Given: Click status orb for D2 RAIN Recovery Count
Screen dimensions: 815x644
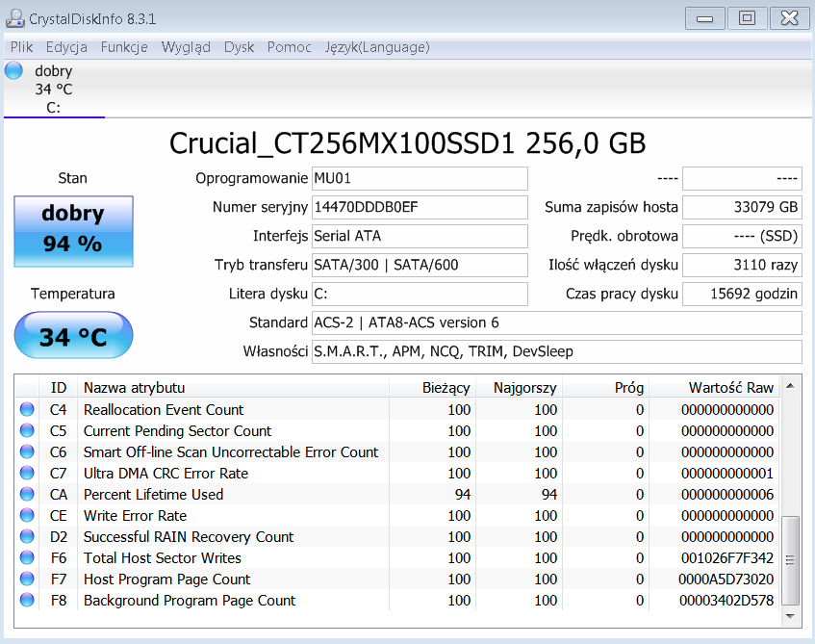Looking at the screenshot, I should (27, 536).
